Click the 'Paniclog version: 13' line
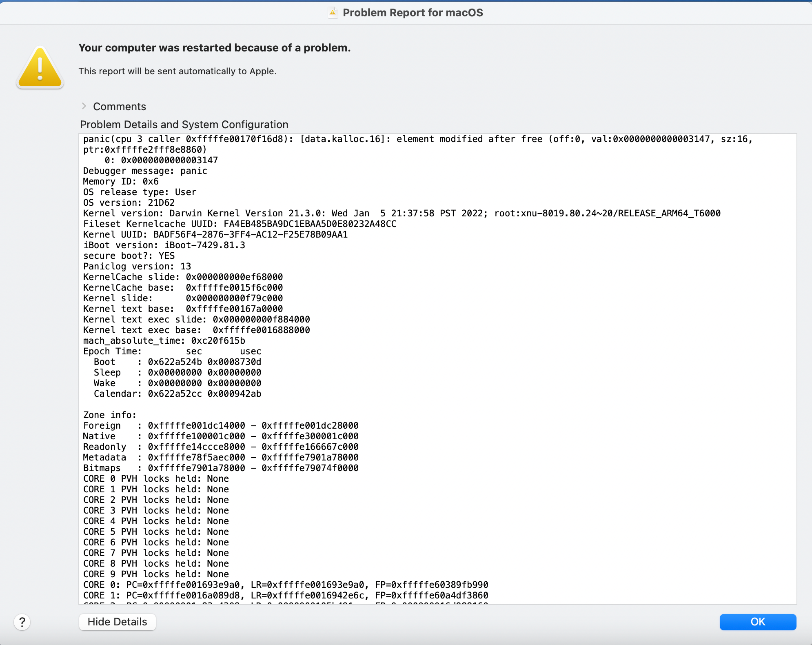 137,267
